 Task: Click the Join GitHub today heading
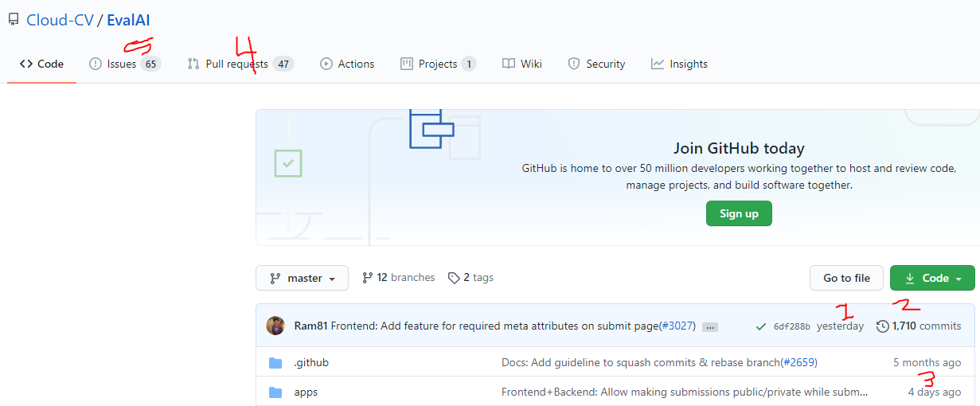(x=739, y=148)
